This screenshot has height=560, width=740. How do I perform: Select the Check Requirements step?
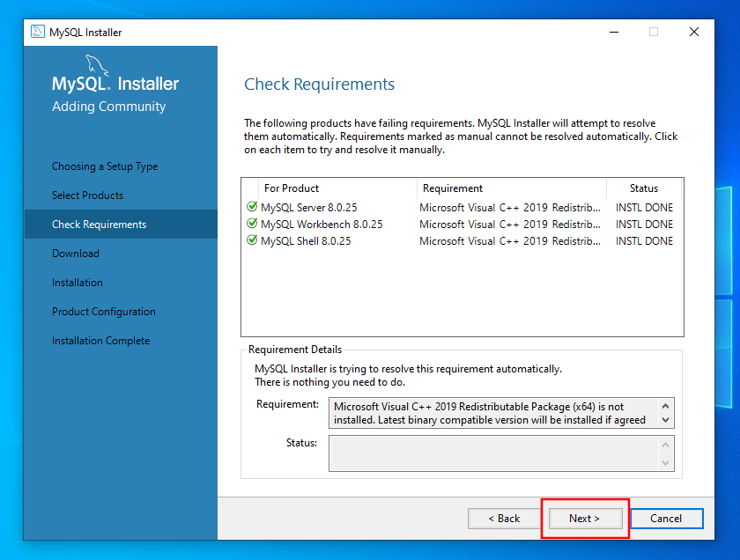click(121, 225)
